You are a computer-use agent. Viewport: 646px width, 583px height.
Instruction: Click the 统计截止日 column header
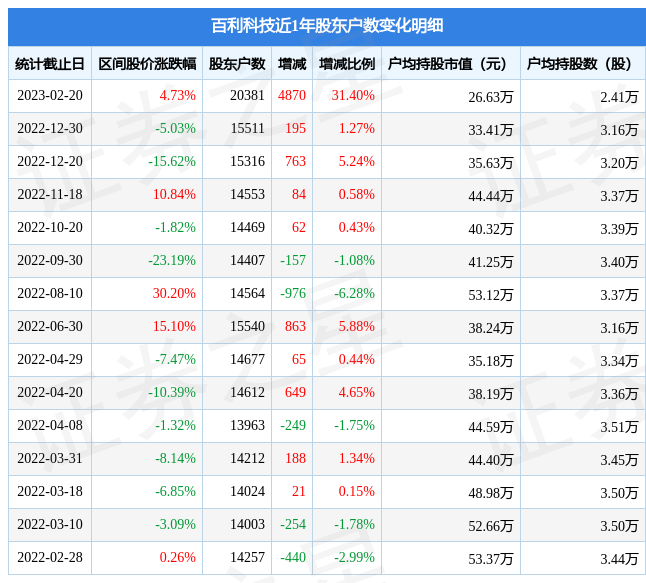click(50, 64)
